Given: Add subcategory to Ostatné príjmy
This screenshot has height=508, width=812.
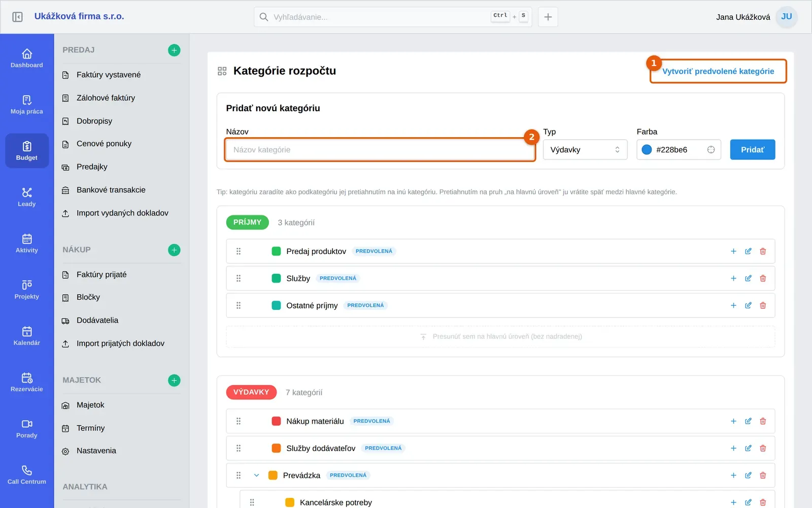Looking at the screenshot, I should (733, 305).
